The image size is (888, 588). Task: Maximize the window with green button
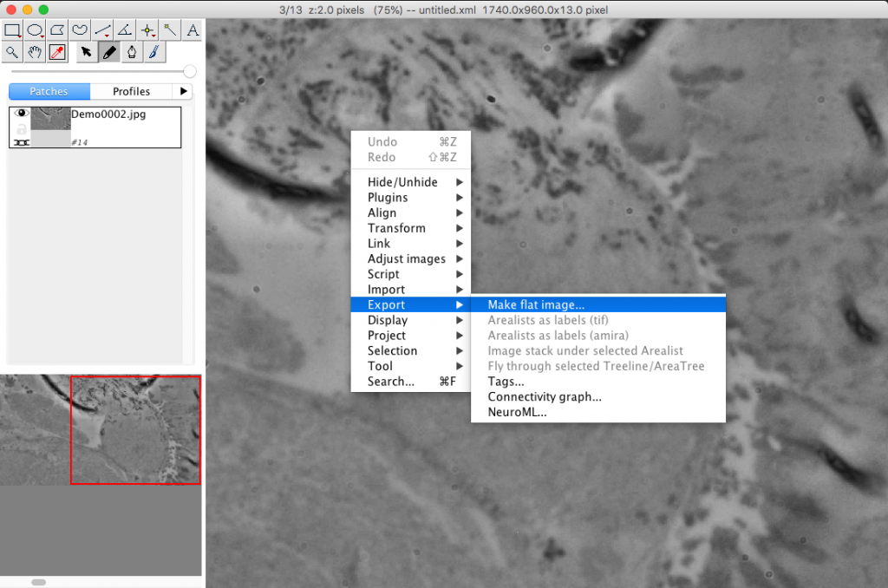(43, 10)
